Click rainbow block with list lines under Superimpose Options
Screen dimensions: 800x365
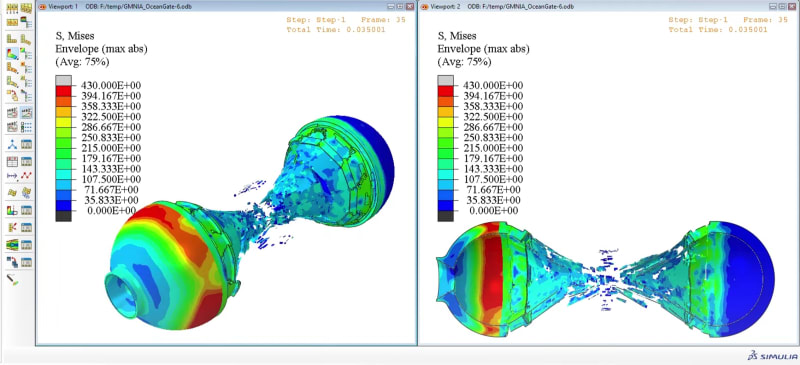(x=26, y=22)
